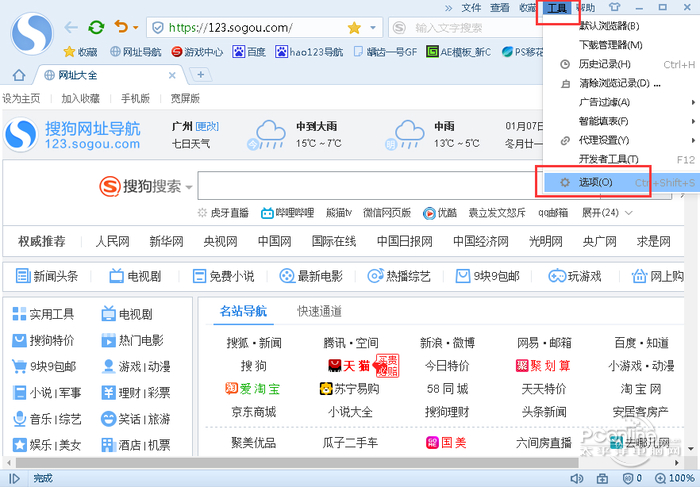Switch to 手机版 link
This screenshot has width=700, height=487.
tap(135, 98)
